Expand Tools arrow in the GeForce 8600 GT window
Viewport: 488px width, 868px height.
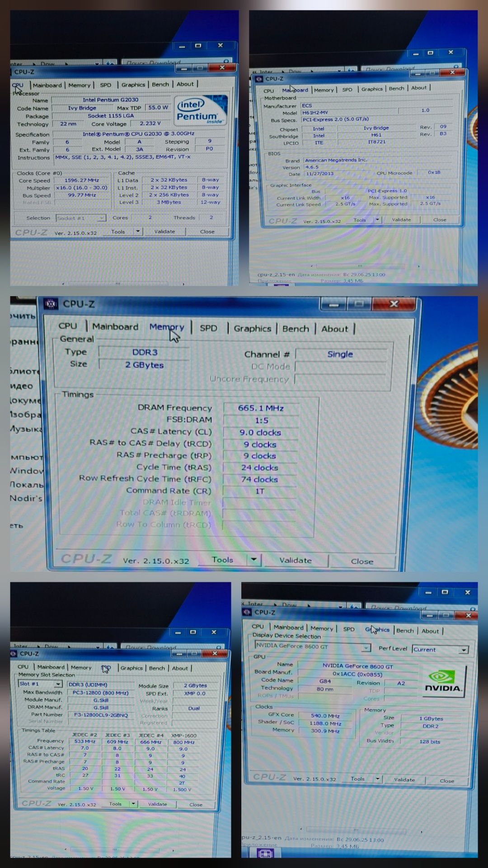(x=378, y=779)
